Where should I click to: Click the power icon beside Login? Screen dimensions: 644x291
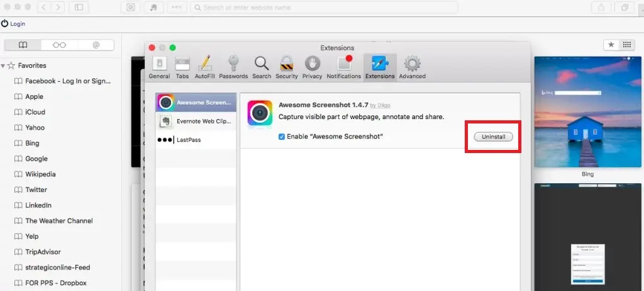point(4,23)
